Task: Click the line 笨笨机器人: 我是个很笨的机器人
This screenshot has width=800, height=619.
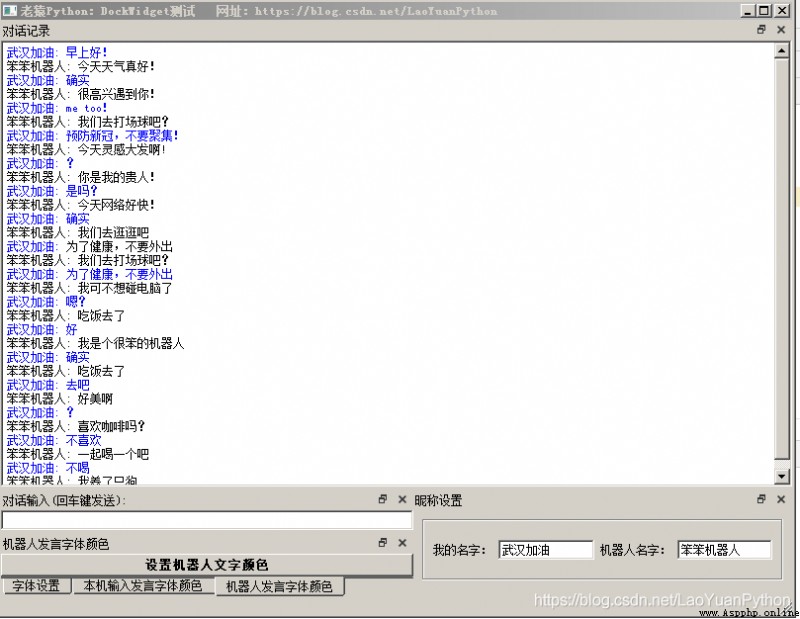Action: (95, 343)
